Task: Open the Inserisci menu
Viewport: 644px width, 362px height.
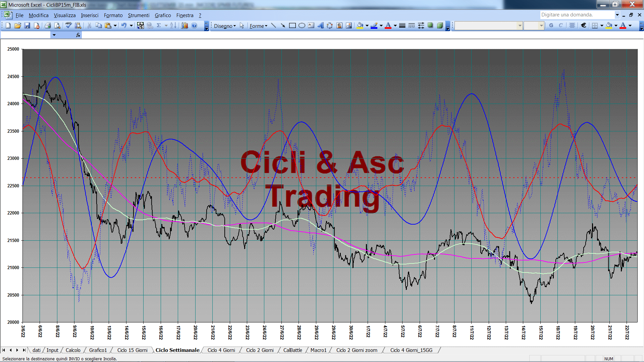Action: pyautogui.click(x=90, y=15)
